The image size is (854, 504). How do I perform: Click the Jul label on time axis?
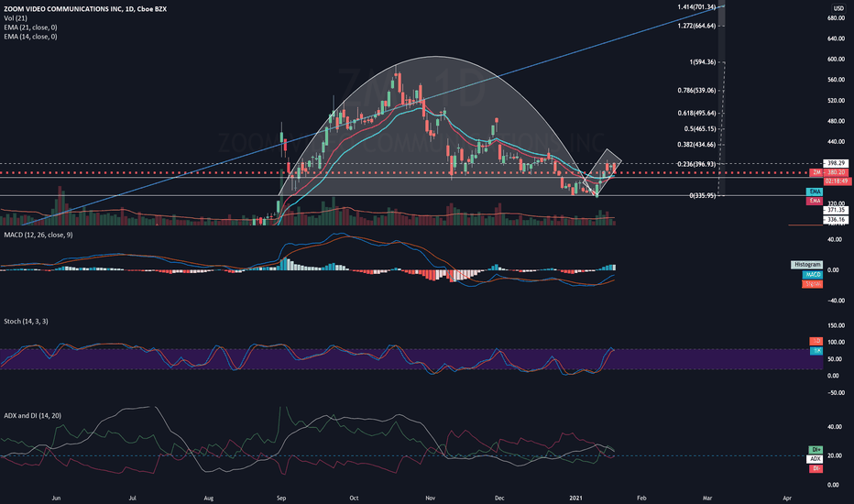pos(132,498)
